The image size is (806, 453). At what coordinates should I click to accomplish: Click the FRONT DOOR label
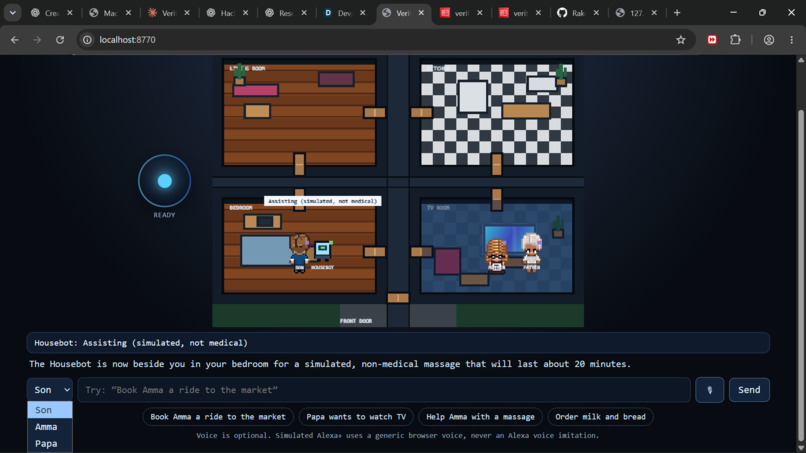tap(356, 321)
